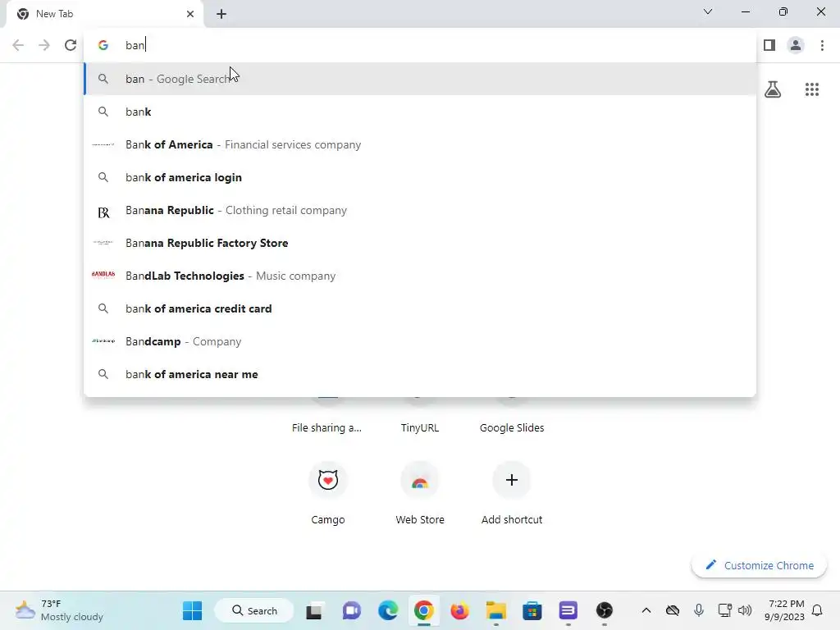This screenshot has width=840, height=630.
Task: Open Task View on the taskbar
Action: [314, 610]
